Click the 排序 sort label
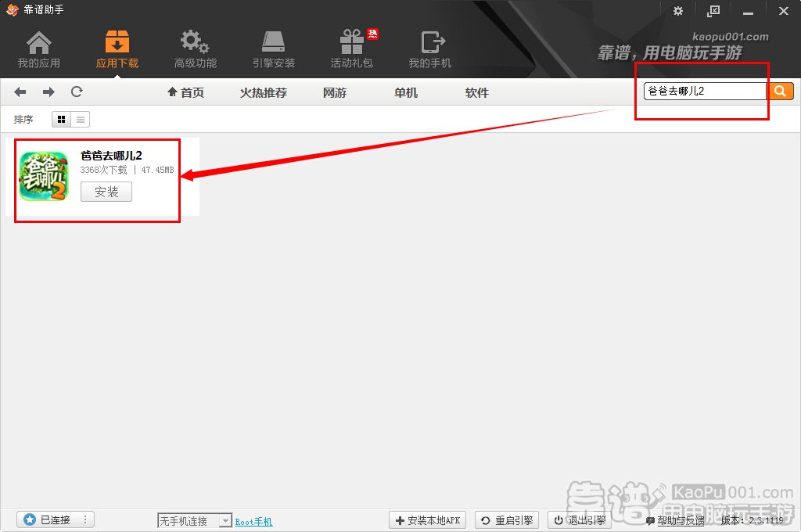The image size is (801, 532). [x=23, y=119]
